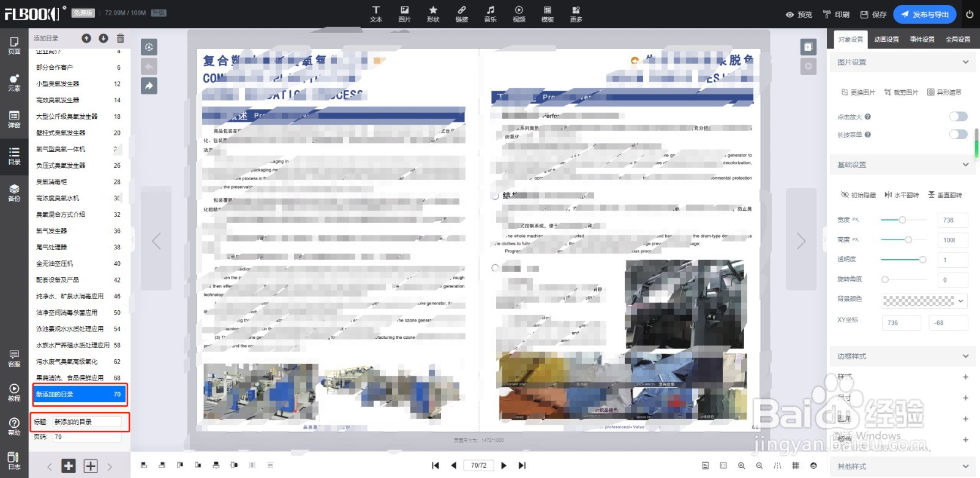Insert 图片 image tool
Image resolution: width=980 pixels, height=478 pixels.
click(x=404, y=14)
